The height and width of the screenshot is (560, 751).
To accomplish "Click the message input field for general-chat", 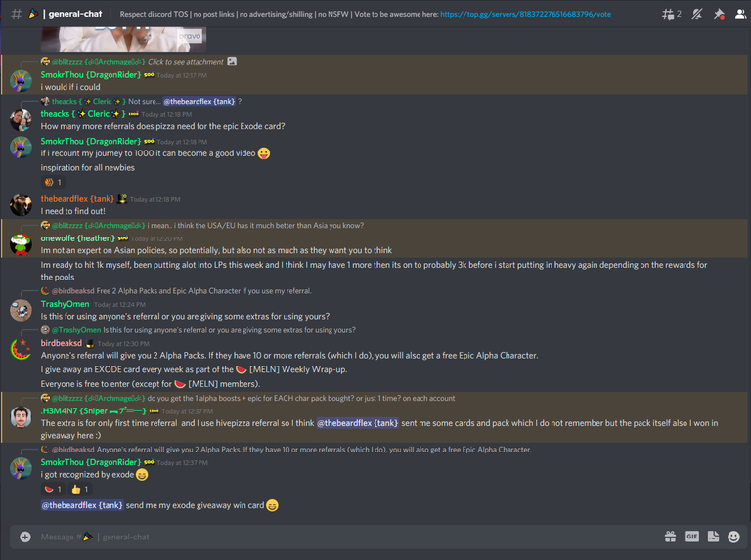I will click(335, 537).
